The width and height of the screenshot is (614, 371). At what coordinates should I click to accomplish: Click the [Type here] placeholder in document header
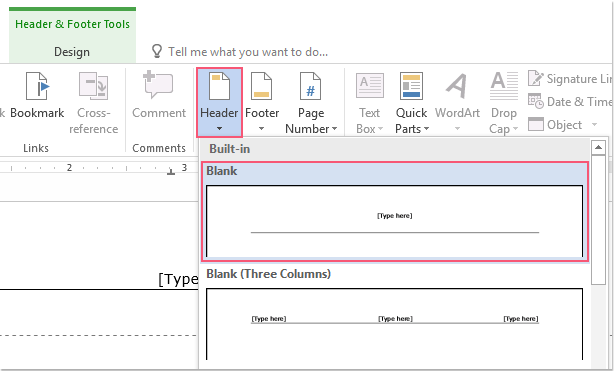point(179,279)
